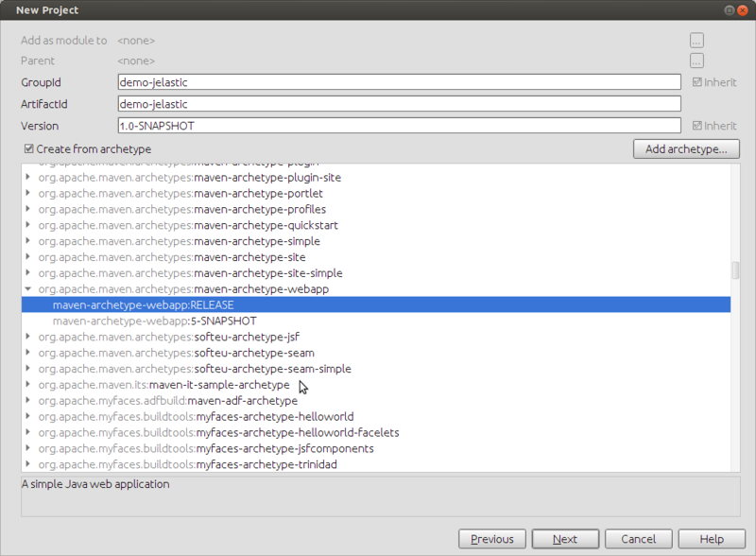Select the myfaces-archetype-helloworld row text

(197, 416)
